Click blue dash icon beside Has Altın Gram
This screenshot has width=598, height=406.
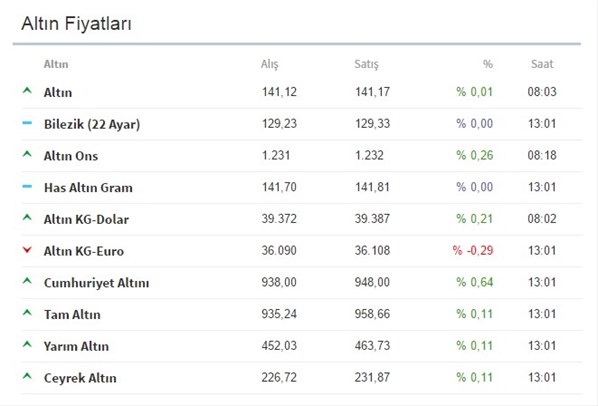click(x=27, y=186)
